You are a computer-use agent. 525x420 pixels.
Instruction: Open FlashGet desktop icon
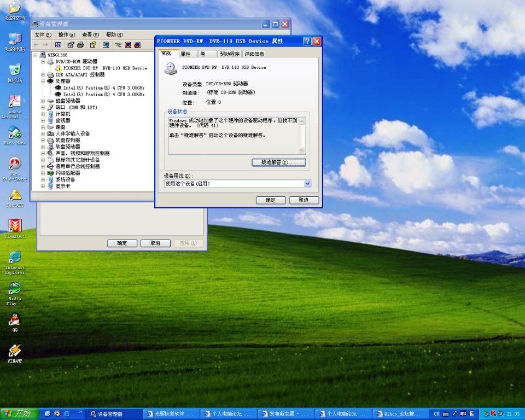(15, 229)
